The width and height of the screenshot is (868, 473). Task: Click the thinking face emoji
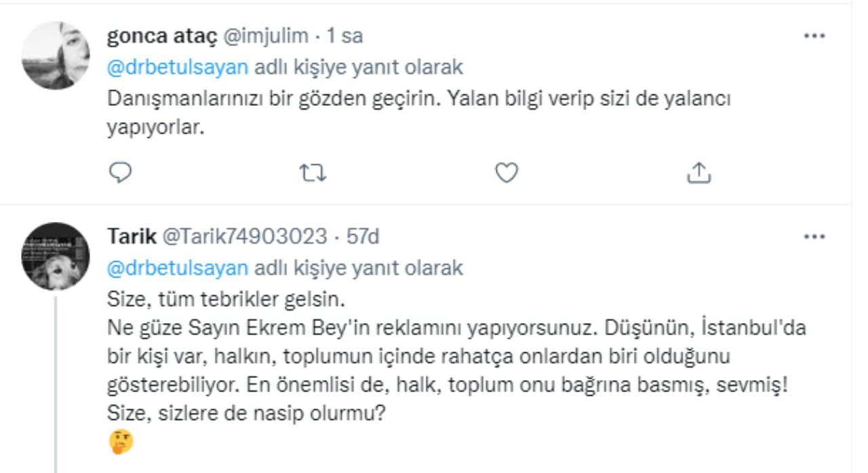pyautogui.click(x=121, y=442)
